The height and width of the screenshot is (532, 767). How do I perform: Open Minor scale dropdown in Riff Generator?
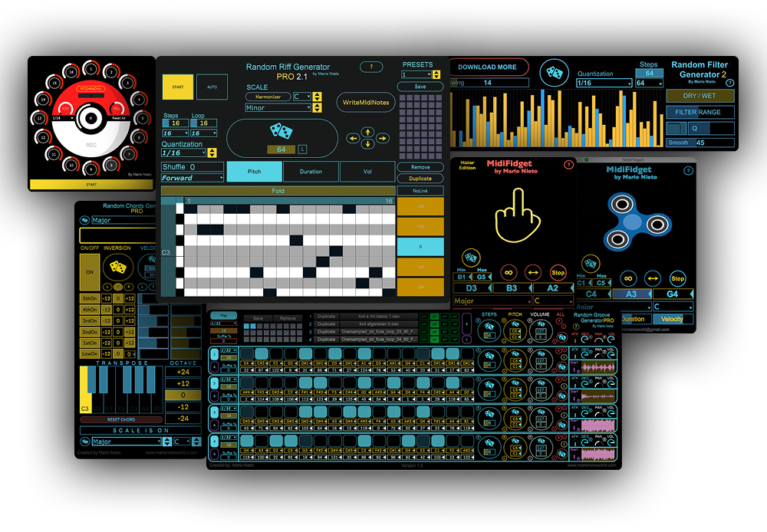pyautogui.click(x=278, y=107)
